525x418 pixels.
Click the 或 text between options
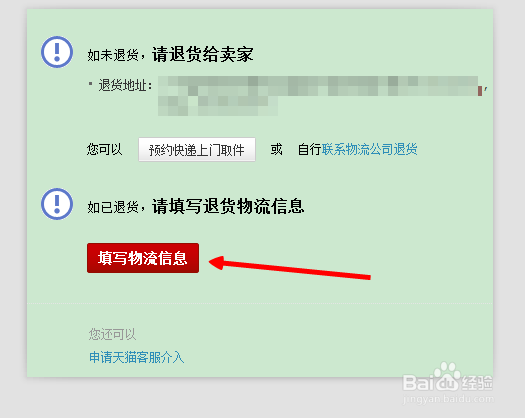click(x=277, y=149)
